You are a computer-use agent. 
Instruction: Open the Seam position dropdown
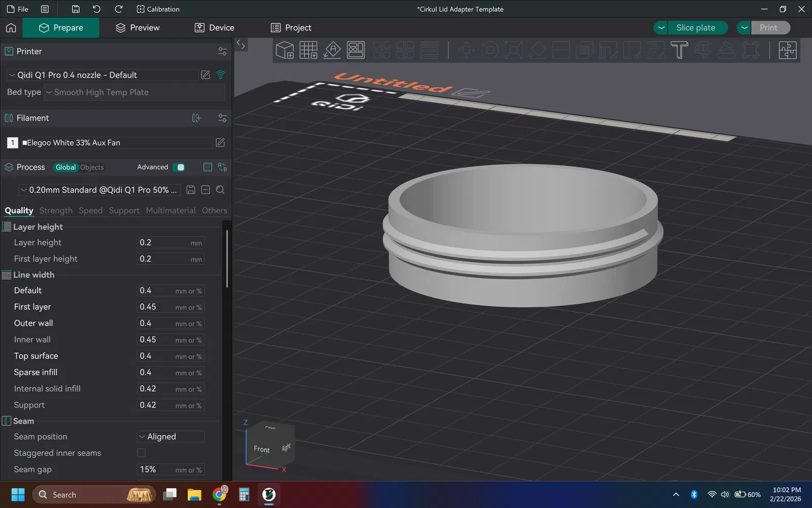[x=171, y=437]
